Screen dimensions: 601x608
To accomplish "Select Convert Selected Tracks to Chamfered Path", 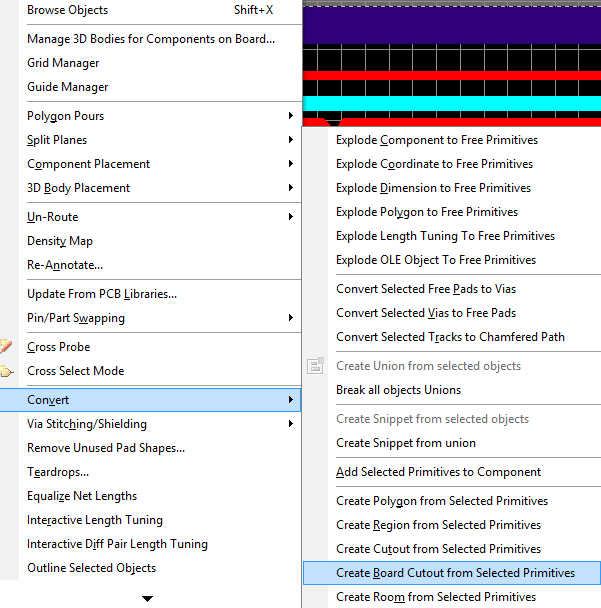I will (x=452, y=337).
